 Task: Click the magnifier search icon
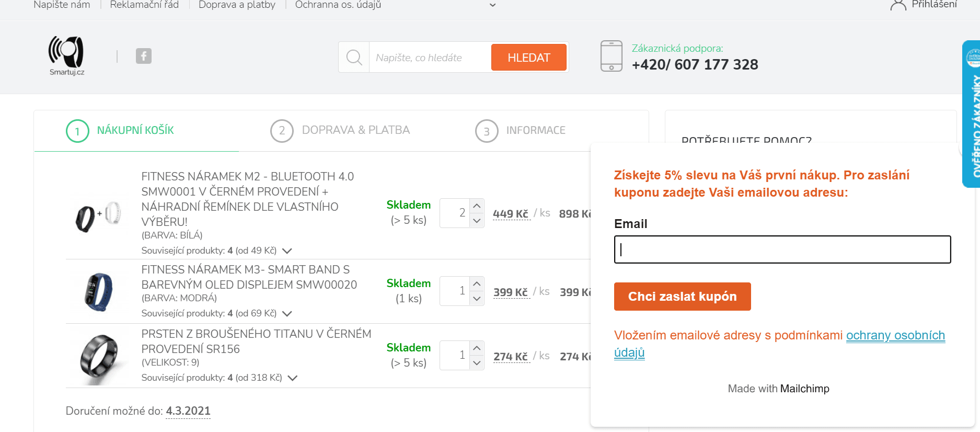click(354, 58)
